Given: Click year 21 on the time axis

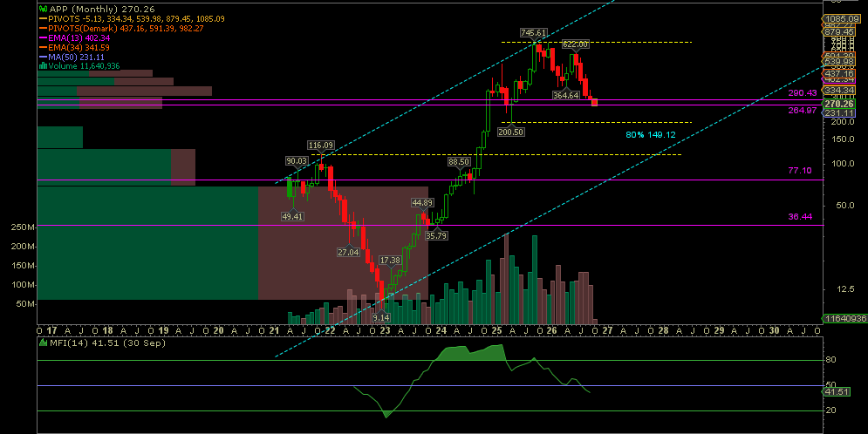Looking at the screenshot, I should tap(274, 330).
